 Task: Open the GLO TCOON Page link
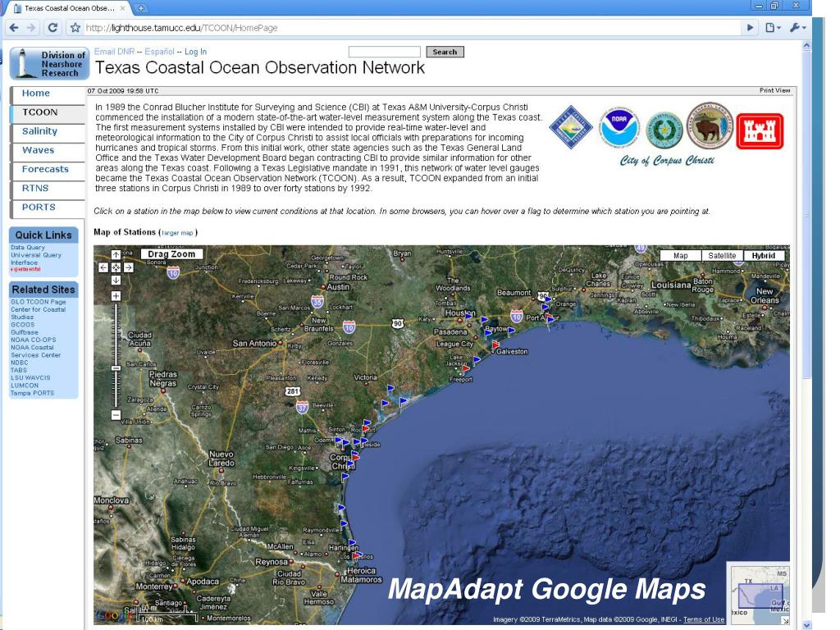click(x=38, y=302)
